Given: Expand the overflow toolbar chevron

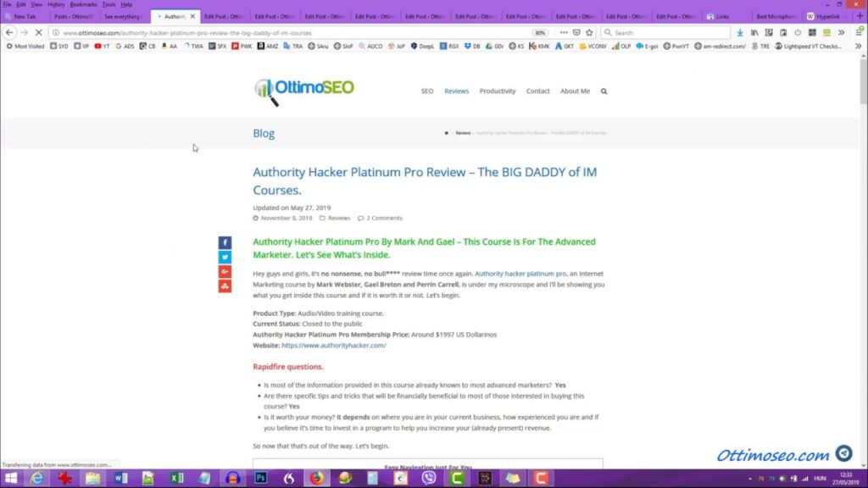Looking at the screenshot, I should pos(842,33).
